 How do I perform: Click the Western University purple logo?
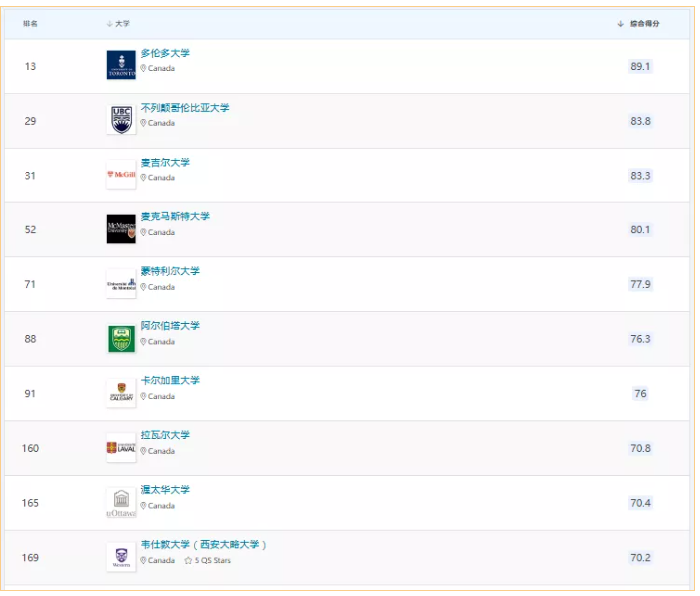121,557
